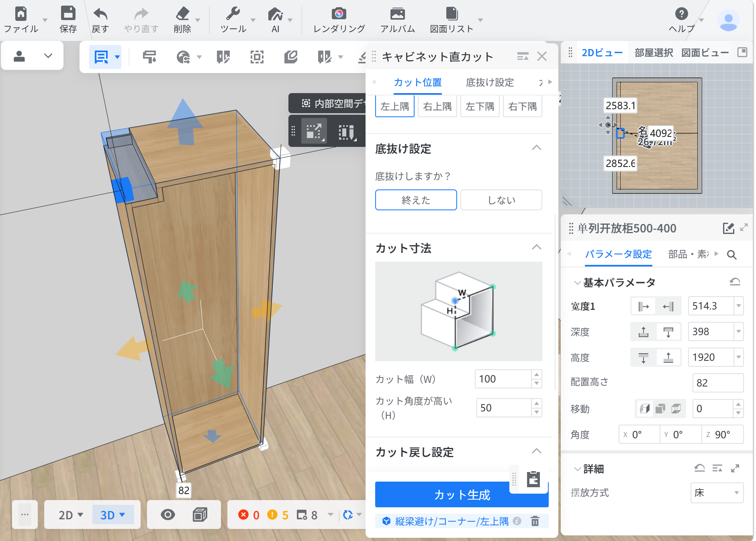Screen dimensions: 756x541
Task: Open the 深度 value dropdown
Action: (x=738, y=332)
